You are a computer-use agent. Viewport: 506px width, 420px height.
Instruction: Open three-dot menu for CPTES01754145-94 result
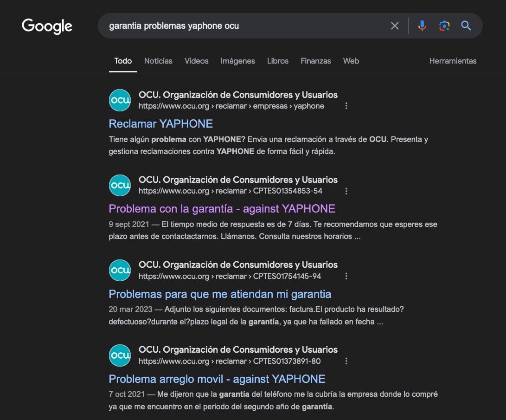346,276
